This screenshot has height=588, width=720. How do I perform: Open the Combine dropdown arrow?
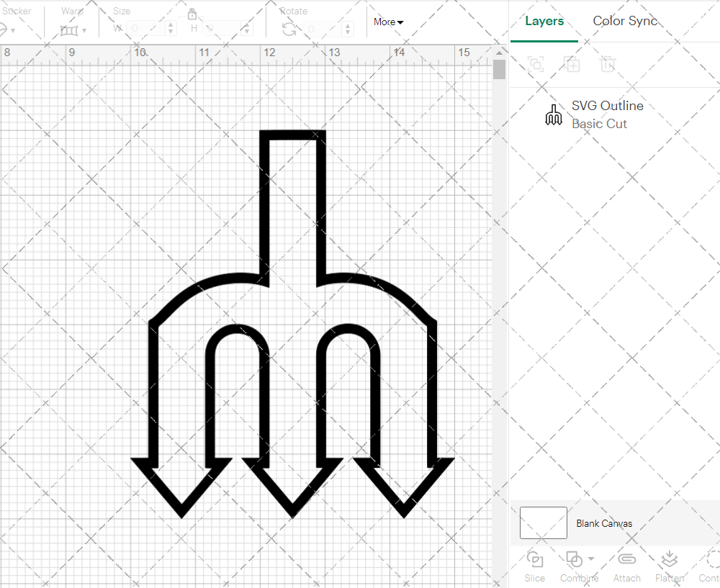coord(591,559)
